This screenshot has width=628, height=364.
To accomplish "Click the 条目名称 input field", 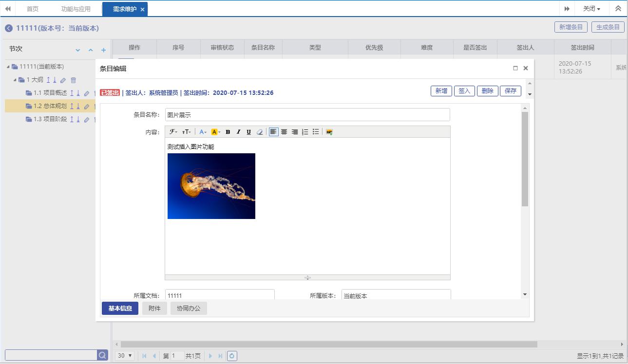I will pyautogui.click(x=307, y=115).
